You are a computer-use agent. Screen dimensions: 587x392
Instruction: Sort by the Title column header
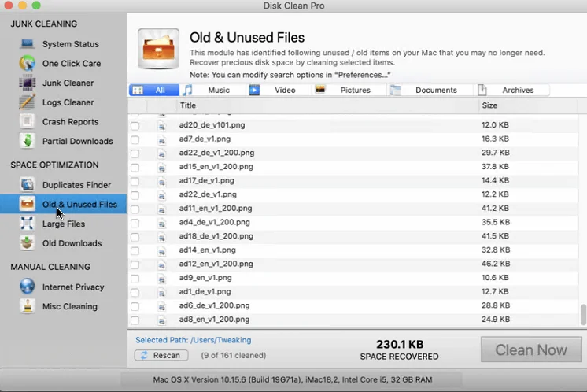click(327, 105)
